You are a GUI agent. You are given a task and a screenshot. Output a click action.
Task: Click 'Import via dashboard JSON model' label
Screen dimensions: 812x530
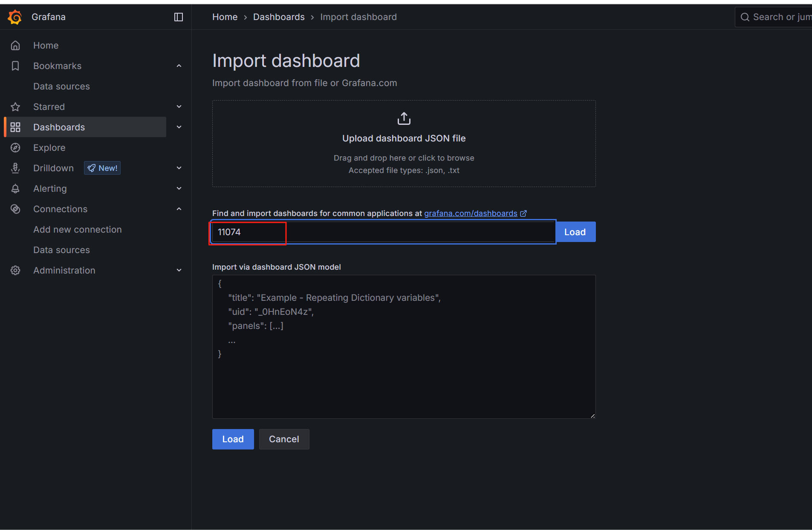point(277,267)
